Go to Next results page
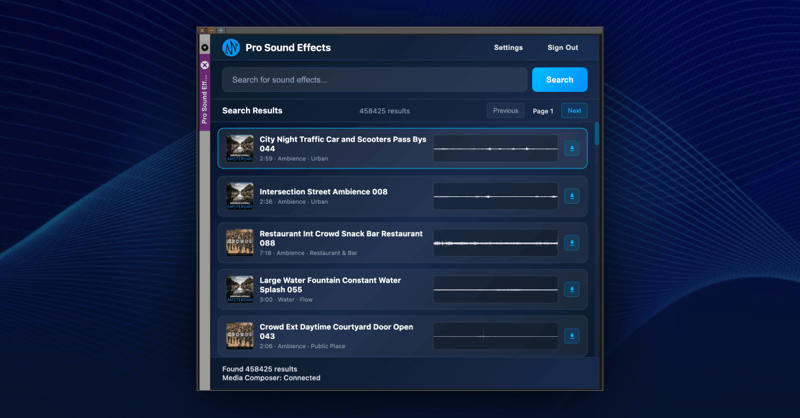The width and height of the screenshot is (800, 418). click(x=574, y=111)
